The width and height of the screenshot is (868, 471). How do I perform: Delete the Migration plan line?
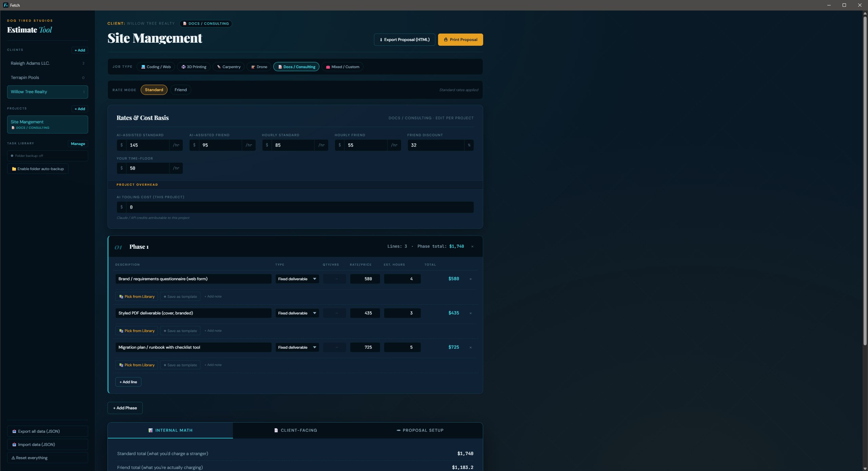(471, 348)
